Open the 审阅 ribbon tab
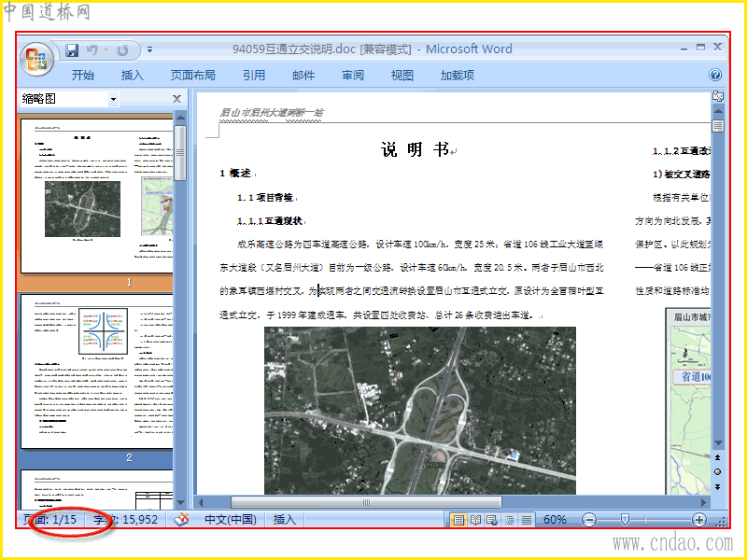 coord(353,76)
